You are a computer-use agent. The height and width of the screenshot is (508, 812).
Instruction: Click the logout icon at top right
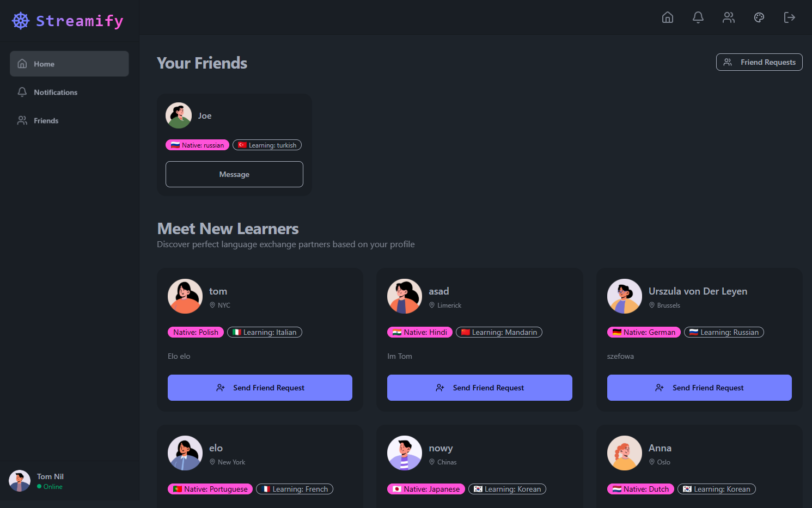[790, 17]
